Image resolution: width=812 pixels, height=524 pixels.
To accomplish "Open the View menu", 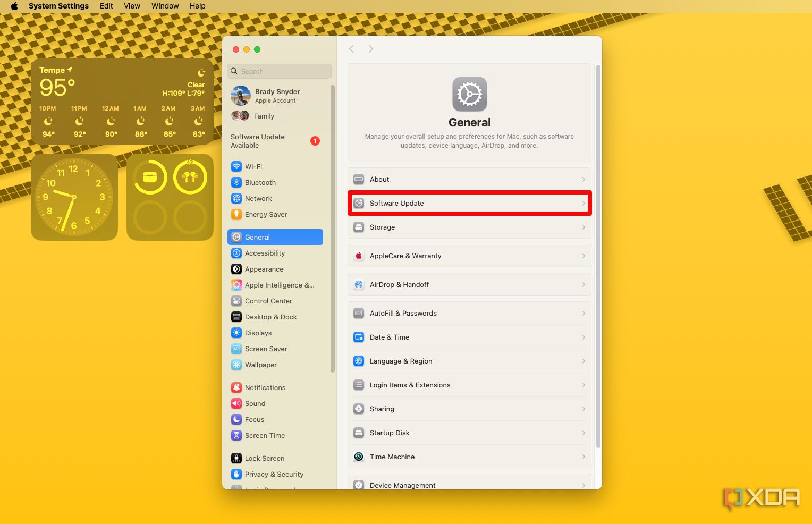I will pos(132,6).
